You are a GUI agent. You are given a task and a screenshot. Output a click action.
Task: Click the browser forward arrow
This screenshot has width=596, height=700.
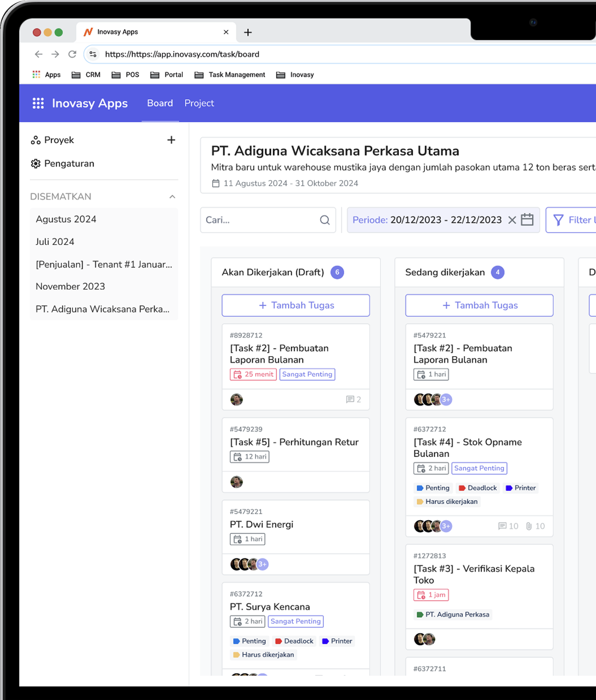(55, 54)
